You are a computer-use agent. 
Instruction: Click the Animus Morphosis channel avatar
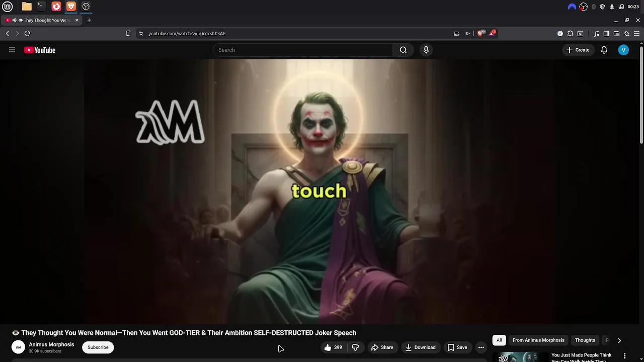point(18,347)
